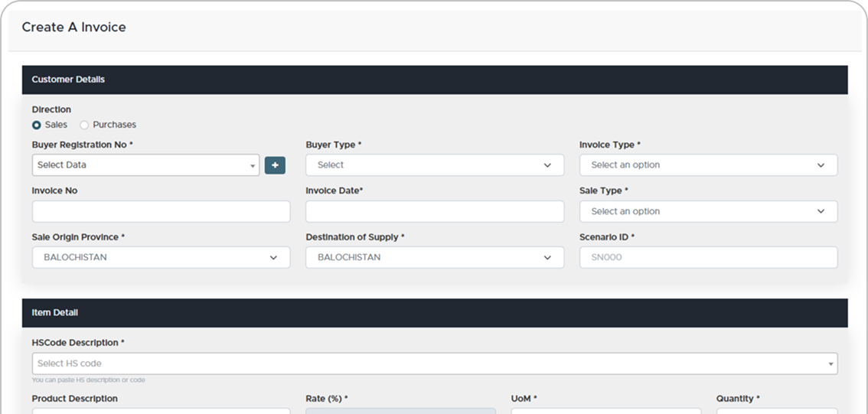
Task: Click the plus button to add buyer
Action: point(275,165)
